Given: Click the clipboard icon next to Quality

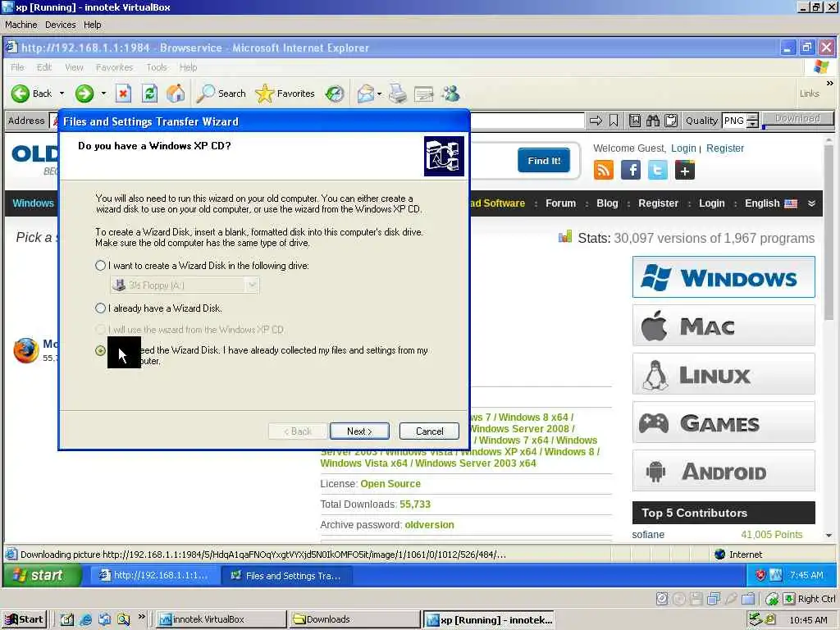Looking at the screenshot, I should (x=671, y=121).
